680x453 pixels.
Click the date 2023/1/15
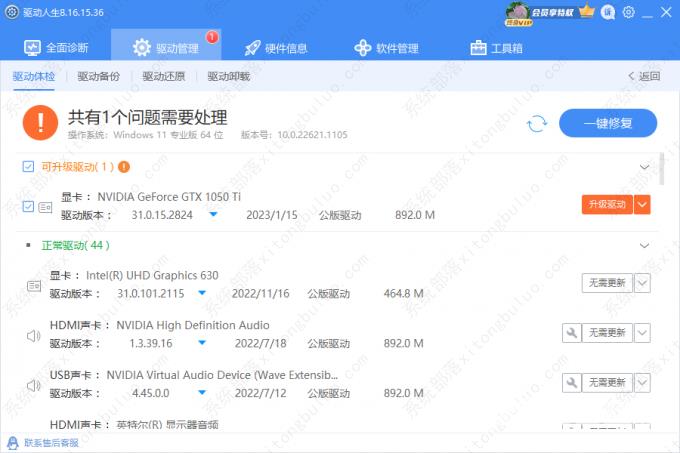(x=272, y=215)
